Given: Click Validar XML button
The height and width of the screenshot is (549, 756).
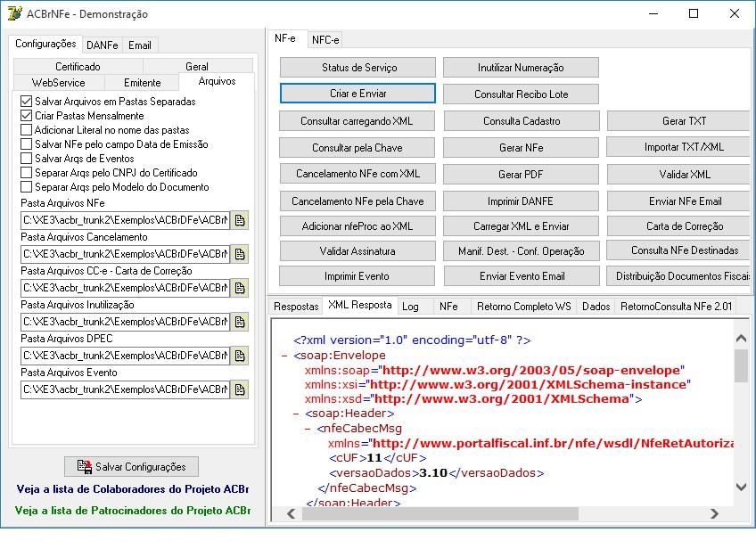Looking at the screenshot, I should (678, 175).
